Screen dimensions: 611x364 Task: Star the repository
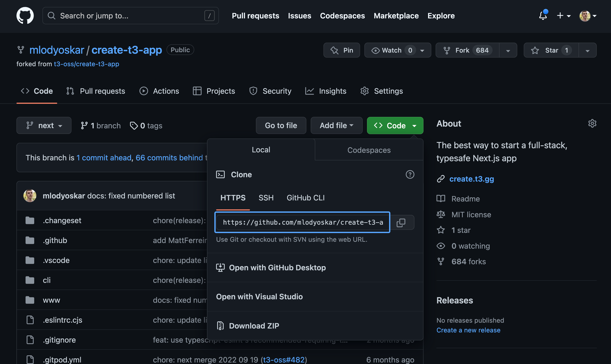[x=551, y=50]
